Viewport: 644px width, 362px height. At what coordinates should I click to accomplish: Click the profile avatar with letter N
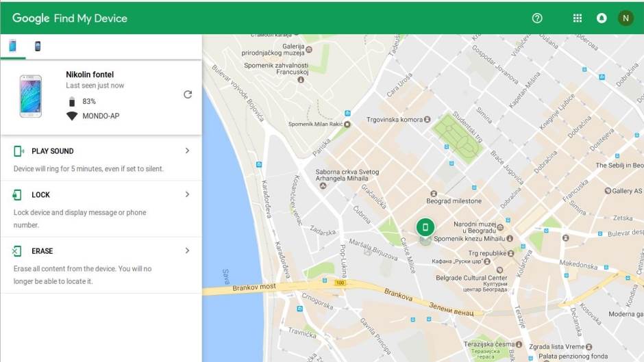(x=626, y=18)
